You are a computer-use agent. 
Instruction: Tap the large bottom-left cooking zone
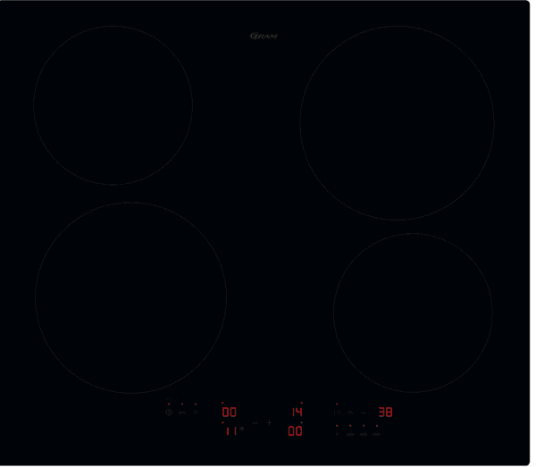tap(131, 298)
